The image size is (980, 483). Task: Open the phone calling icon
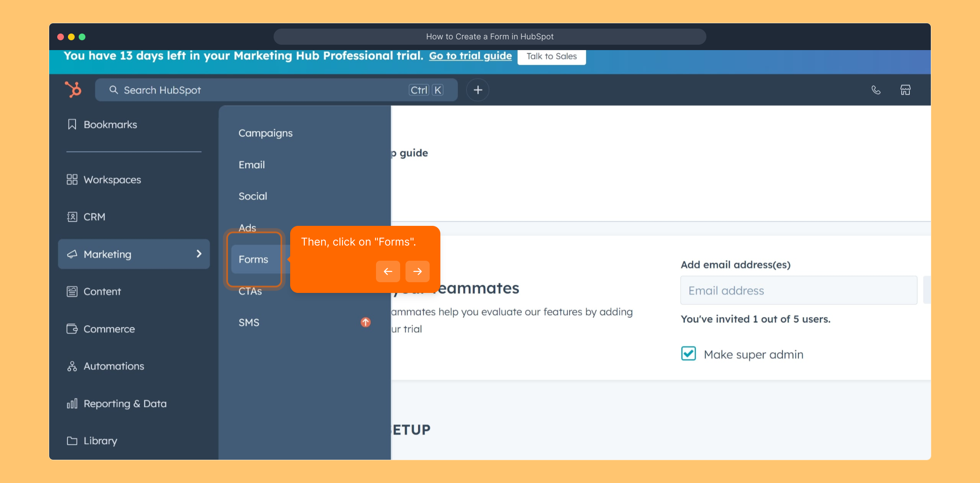coord(876,90)
